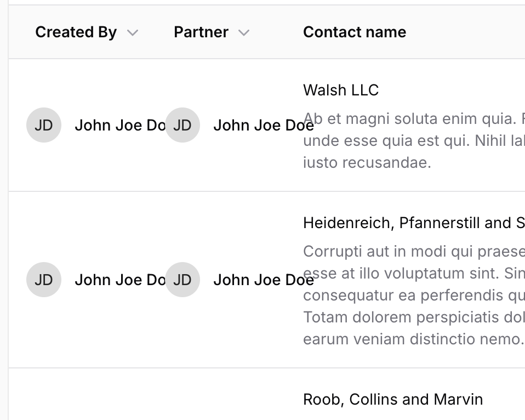Click Partner JD avatar in Heidenreich row
The height and width of the screenshot is (420, 525).
[182, 280]
